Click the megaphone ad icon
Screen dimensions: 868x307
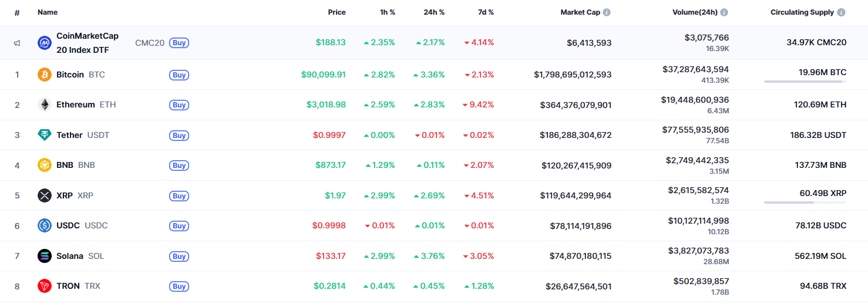17,43
